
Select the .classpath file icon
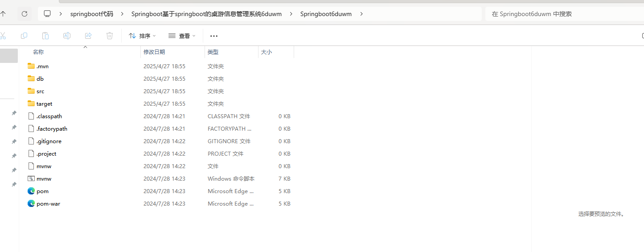(31, 116)
